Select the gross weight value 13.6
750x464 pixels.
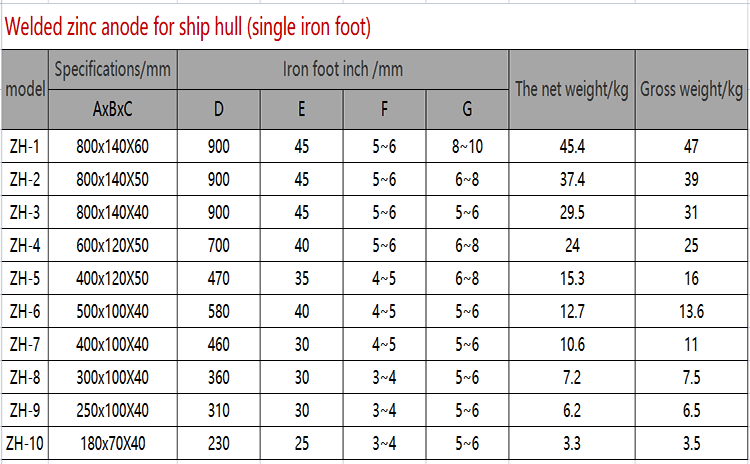[x=691, y=312]
